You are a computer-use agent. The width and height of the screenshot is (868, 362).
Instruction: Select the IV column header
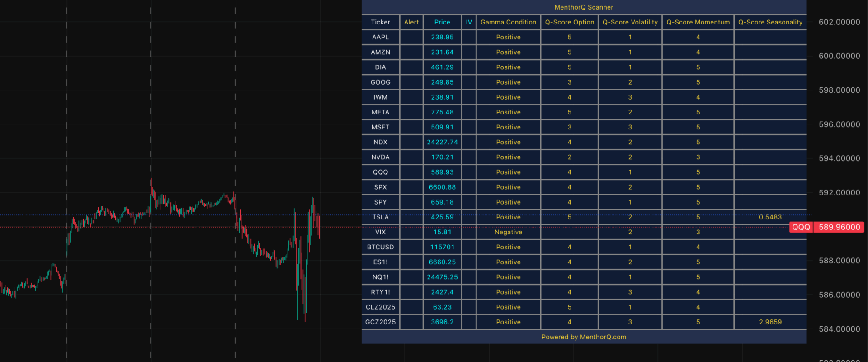click(469, 22)
